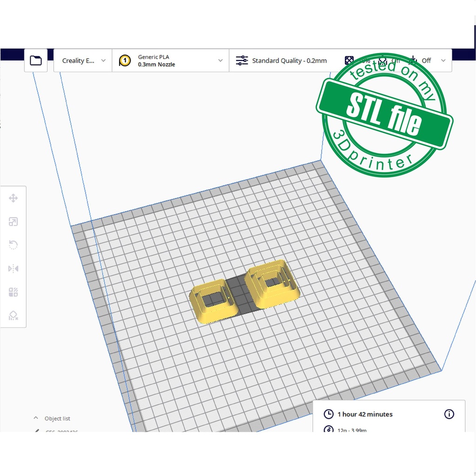Click the extruder 1 material icon
Viewport: 476px width, 476px height.
coord(125,60)
